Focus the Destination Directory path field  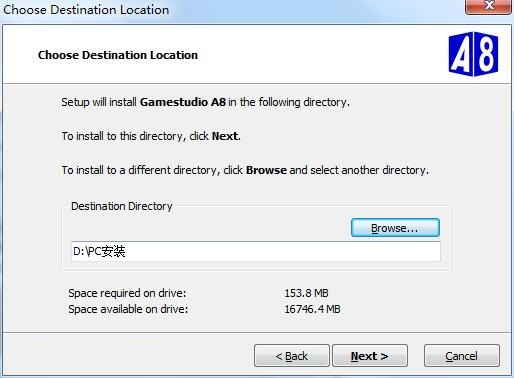point(256,251)
